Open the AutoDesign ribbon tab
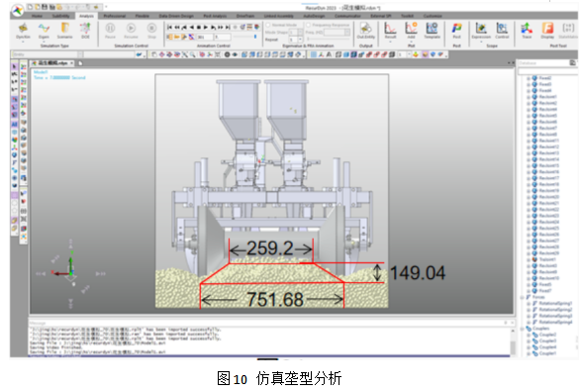Image resolution: width=581 pixels, height=392 pixels. [x=314, y=16]
